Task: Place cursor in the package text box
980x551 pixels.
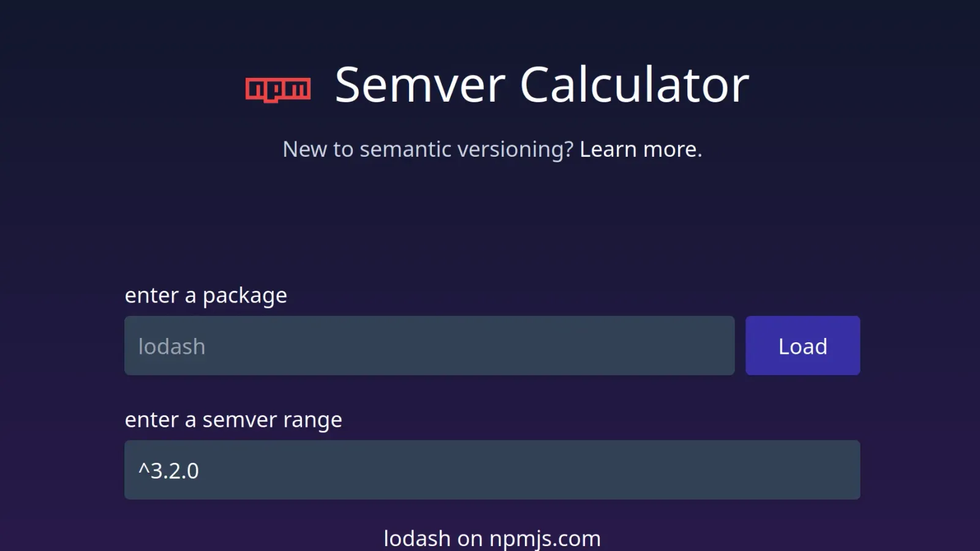Action: [429, 346]
